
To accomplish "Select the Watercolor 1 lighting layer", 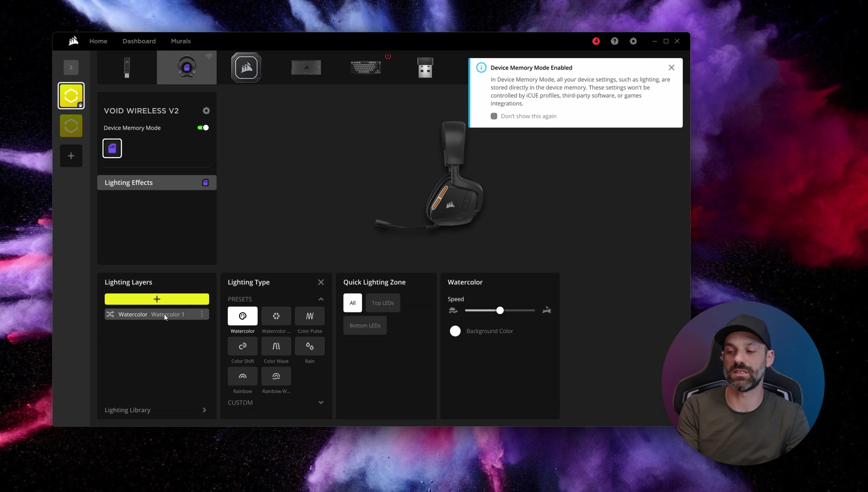I will click(x=157, y=314).
